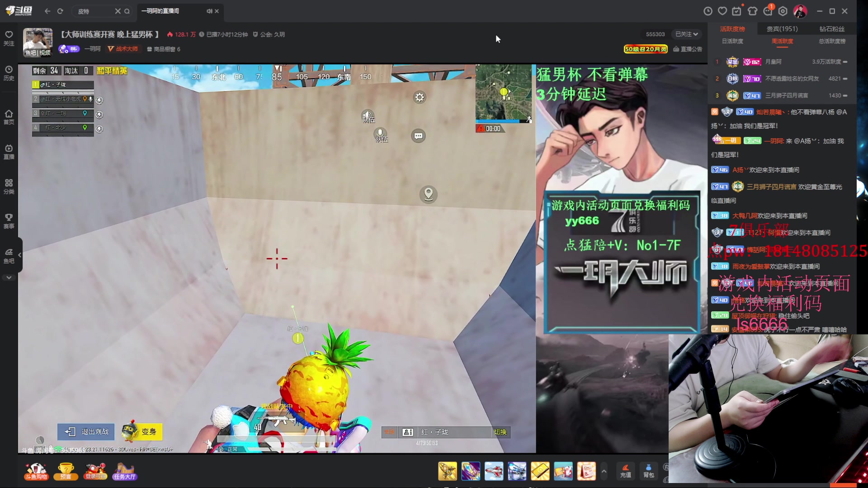The image size is (868, 488).
Task: Open 背包 backpack button
Action: pos(649,471)
